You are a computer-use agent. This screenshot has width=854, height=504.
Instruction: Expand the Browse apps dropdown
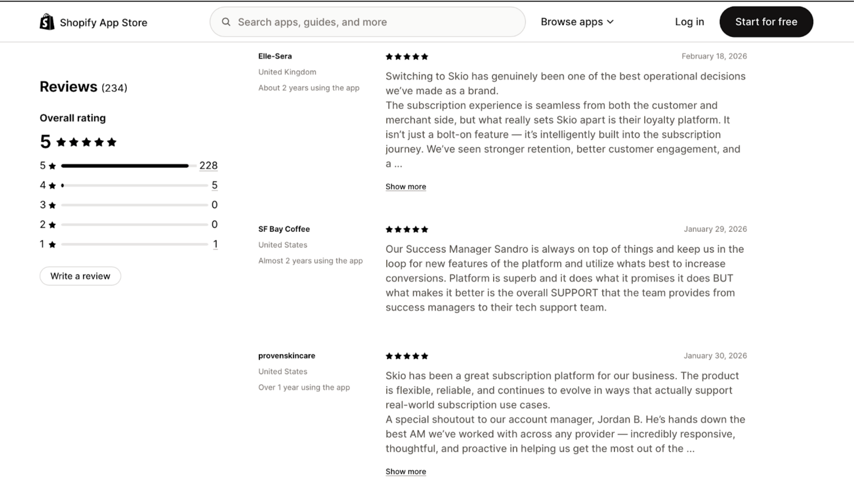(577, 22)
